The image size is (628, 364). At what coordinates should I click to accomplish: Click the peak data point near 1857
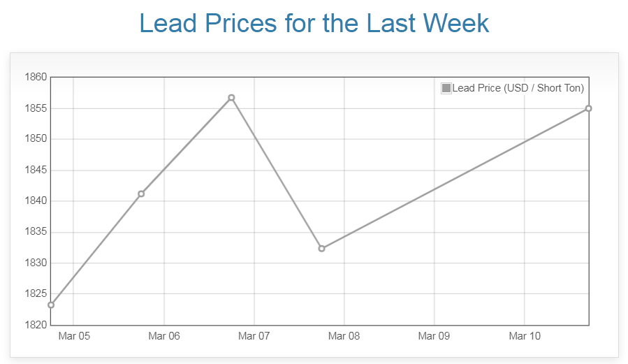click(231, 98)
